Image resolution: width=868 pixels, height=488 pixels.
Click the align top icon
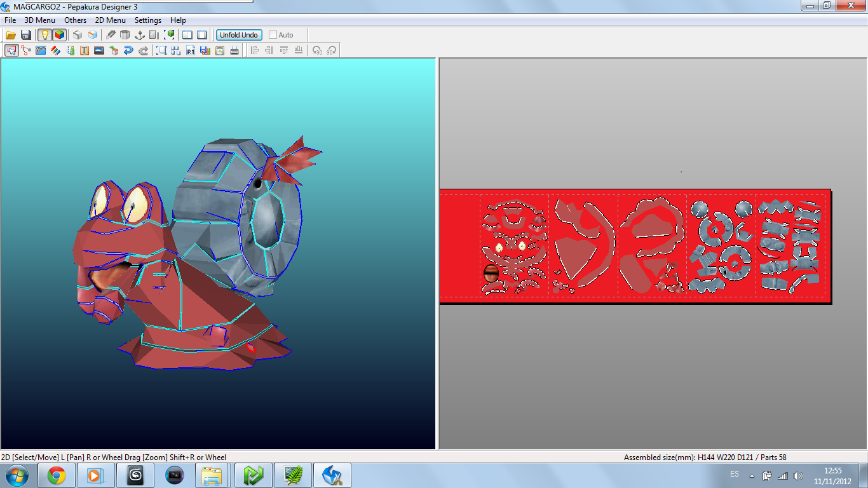pos(283,50)
